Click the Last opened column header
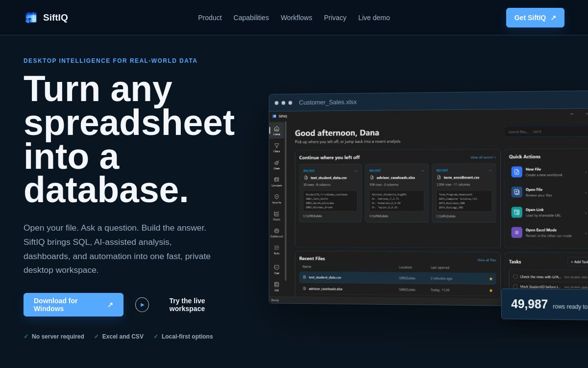The image size is (588, 368). (x=440, y=267)
